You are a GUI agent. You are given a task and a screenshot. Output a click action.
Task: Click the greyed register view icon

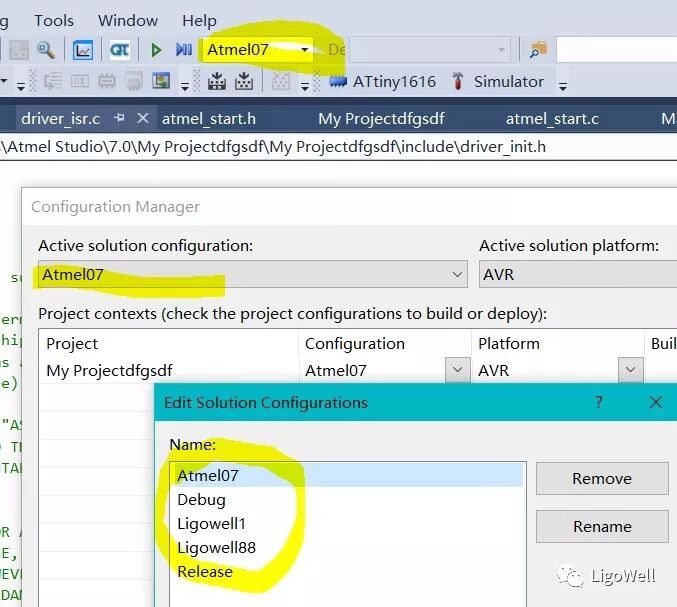coord(80,81)
